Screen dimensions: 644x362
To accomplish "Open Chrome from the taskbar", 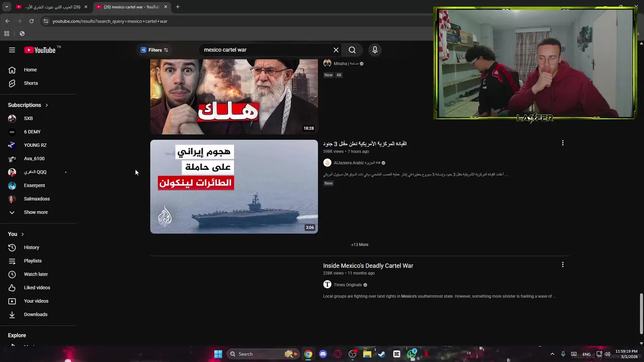I will click(x=308, y=354).
